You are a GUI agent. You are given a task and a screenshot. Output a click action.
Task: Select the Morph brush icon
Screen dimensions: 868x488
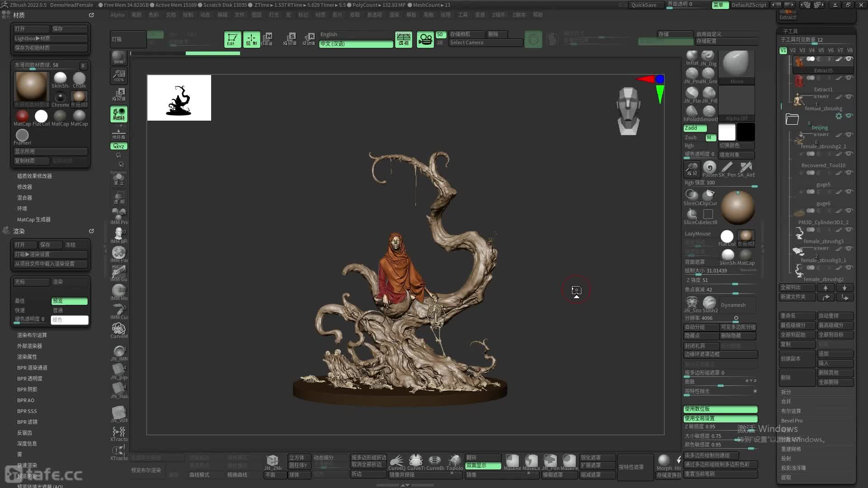point(664,462)
